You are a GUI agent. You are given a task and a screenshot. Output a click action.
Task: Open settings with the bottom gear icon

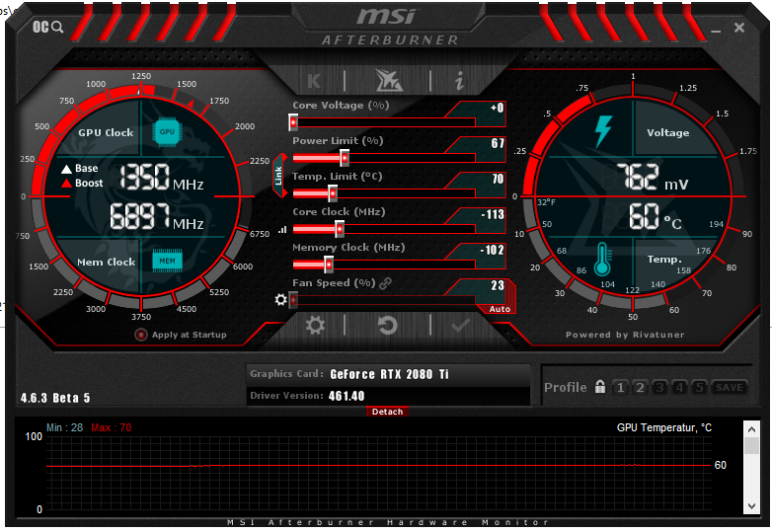(315, 326)
